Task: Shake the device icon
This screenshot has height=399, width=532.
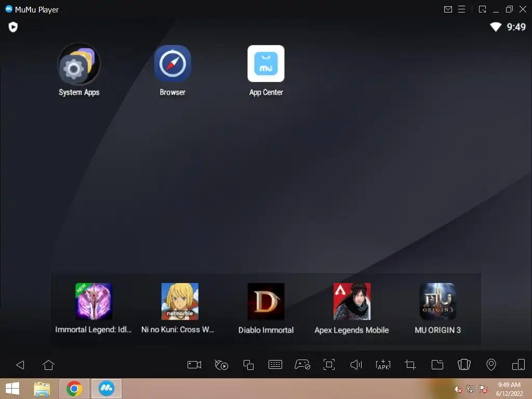Action: click(464, 365)
